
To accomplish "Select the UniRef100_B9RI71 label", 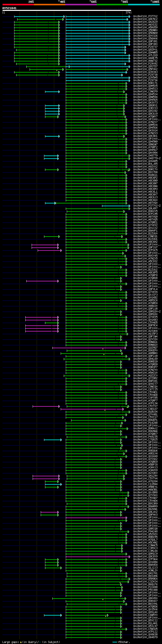I will coord(145,83).
